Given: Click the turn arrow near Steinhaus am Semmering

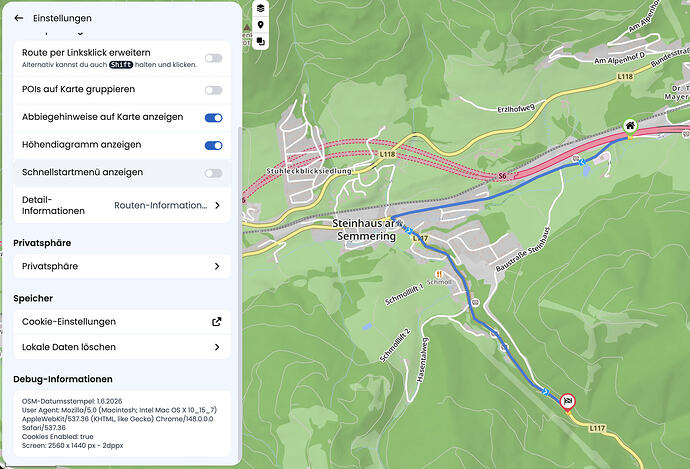Looking at the screenshot, I should point(409,231).
